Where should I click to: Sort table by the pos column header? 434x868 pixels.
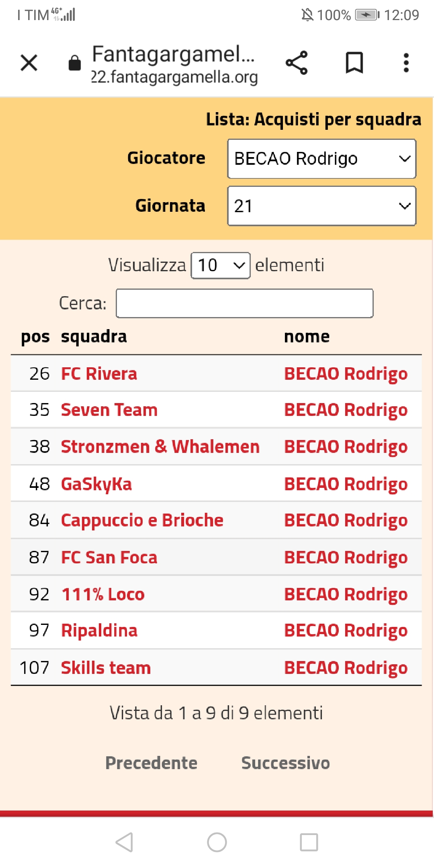(x=35, y=337)
